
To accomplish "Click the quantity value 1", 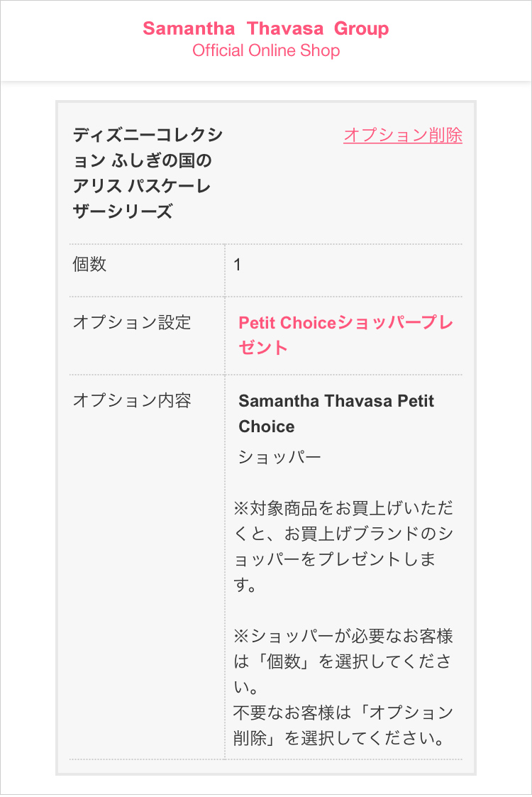I will click(238, 265).
